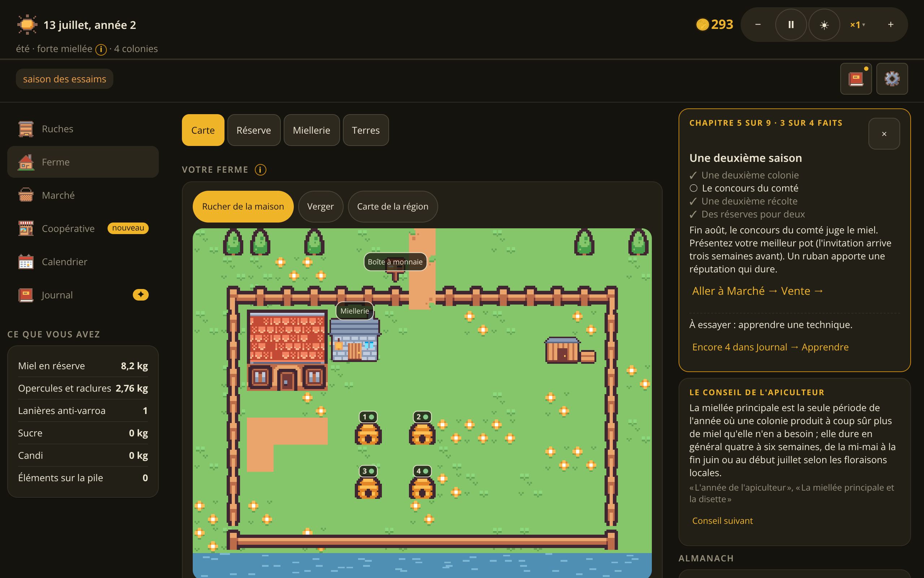
Task: Follow Aller à Marché → Vente link
Action: [x=758, y=291]
